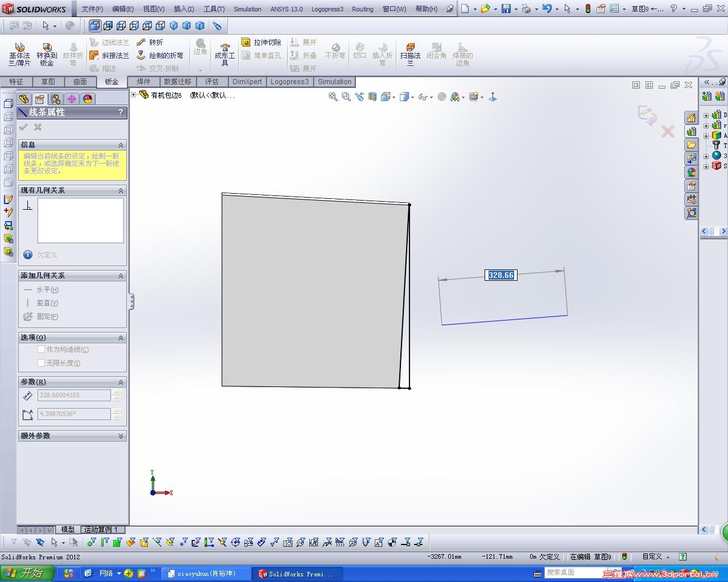Choose the 斜接法兰 miter flange tool

[x=109, y=55]
